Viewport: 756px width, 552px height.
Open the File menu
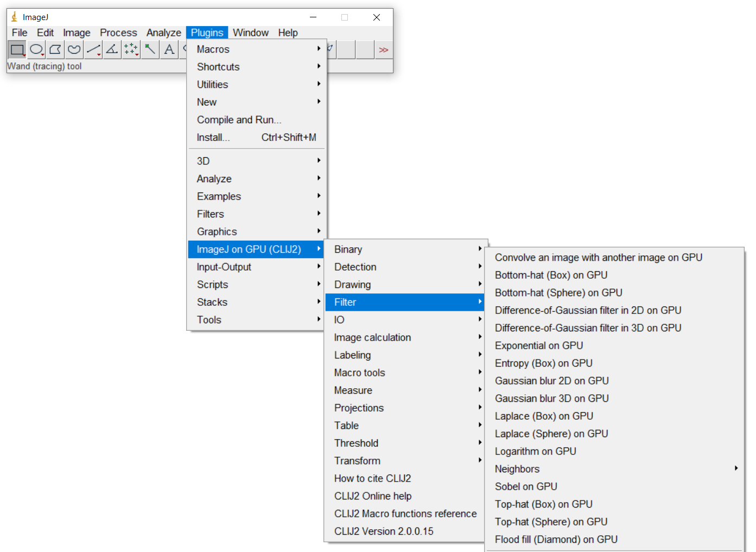20,33
